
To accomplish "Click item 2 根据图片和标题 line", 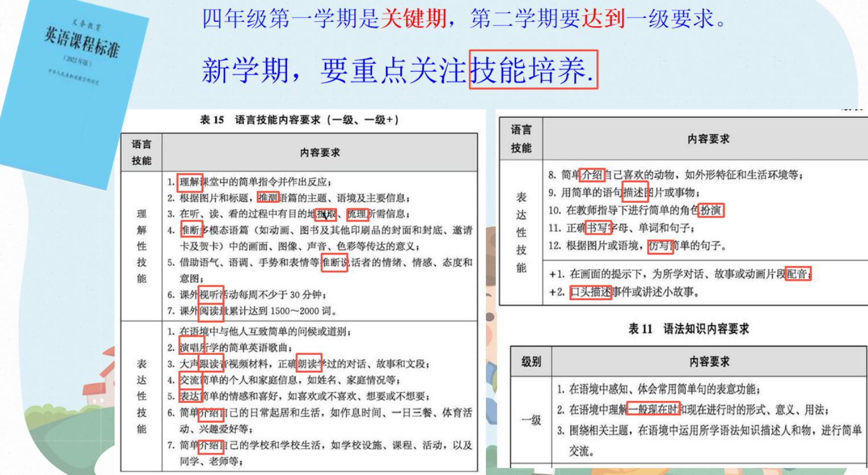I will 288,198.
